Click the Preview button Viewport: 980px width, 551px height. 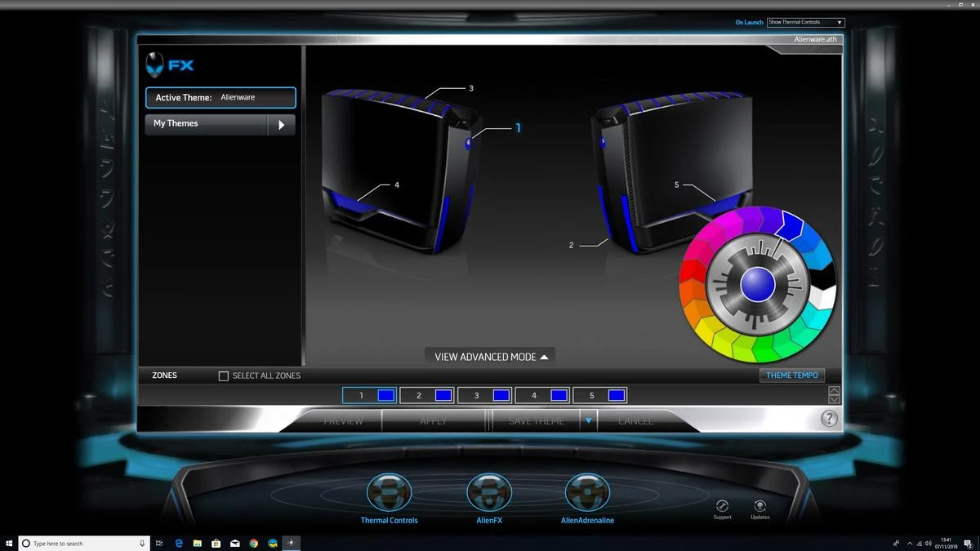[x=343, y=421]
